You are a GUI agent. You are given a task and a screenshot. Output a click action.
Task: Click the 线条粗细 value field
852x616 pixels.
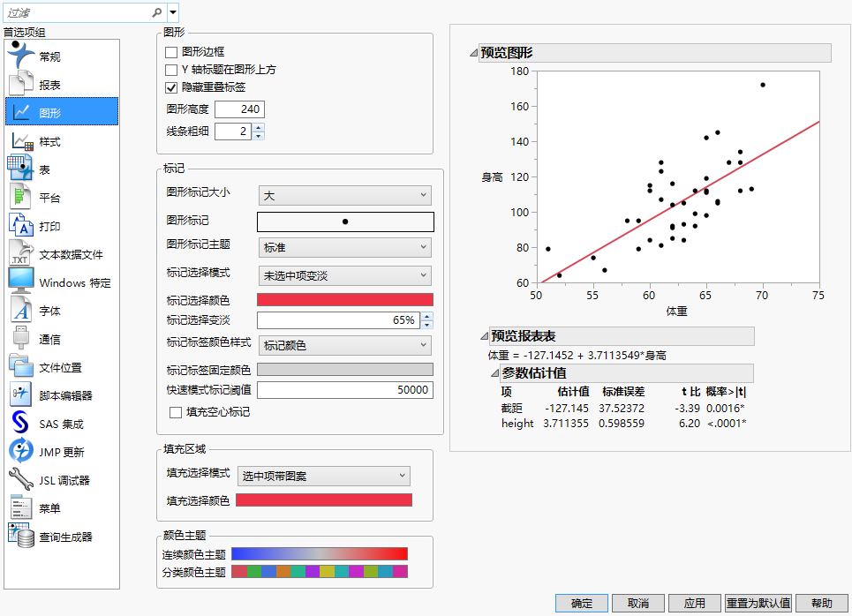[x=233, y=131]
